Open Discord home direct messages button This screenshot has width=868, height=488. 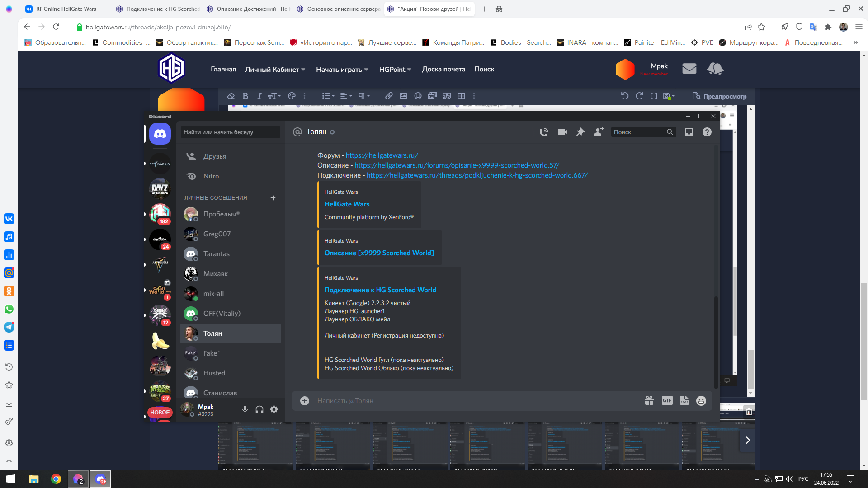160,134
